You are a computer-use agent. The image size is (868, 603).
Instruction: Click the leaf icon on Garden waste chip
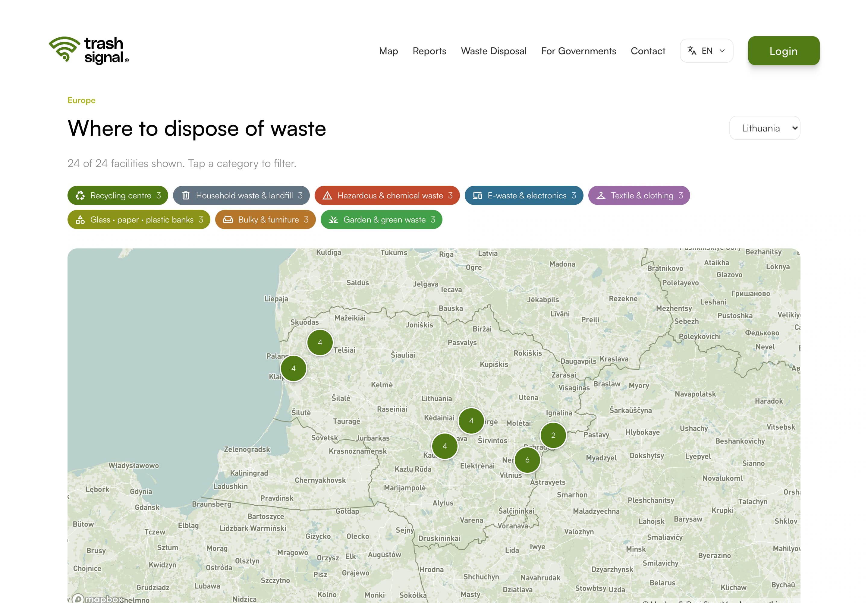pos(333,219)
